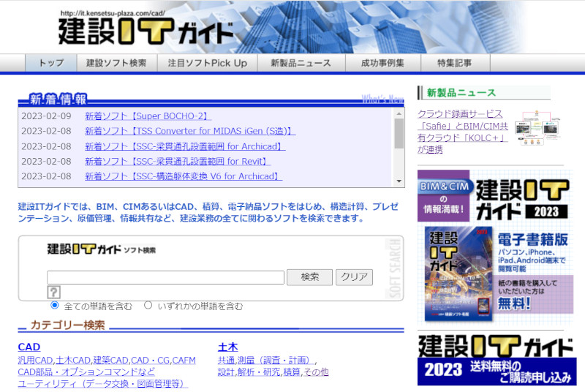This screenshot has width=585, height=392.
Task: Click the question mark help icon
Action: (53, 293)
